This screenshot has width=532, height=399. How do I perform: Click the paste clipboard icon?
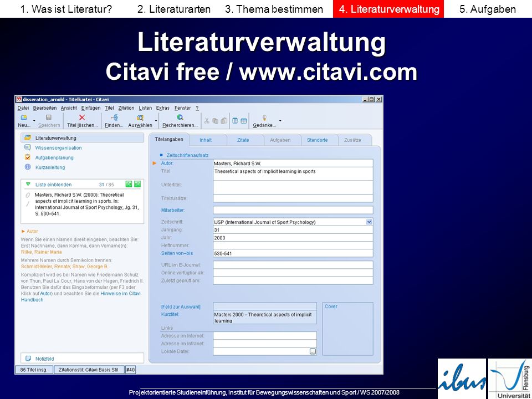(223, 121)
